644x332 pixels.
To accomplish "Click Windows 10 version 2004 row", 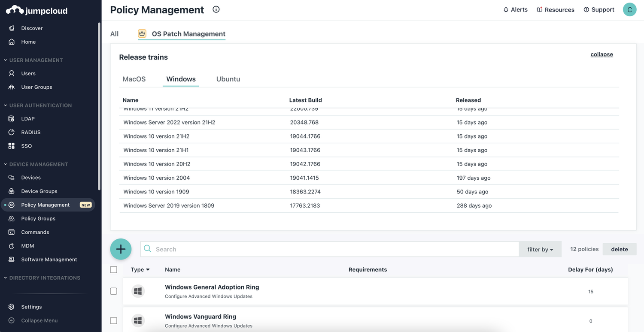I will pyautogui.click(x=369, y=178).
